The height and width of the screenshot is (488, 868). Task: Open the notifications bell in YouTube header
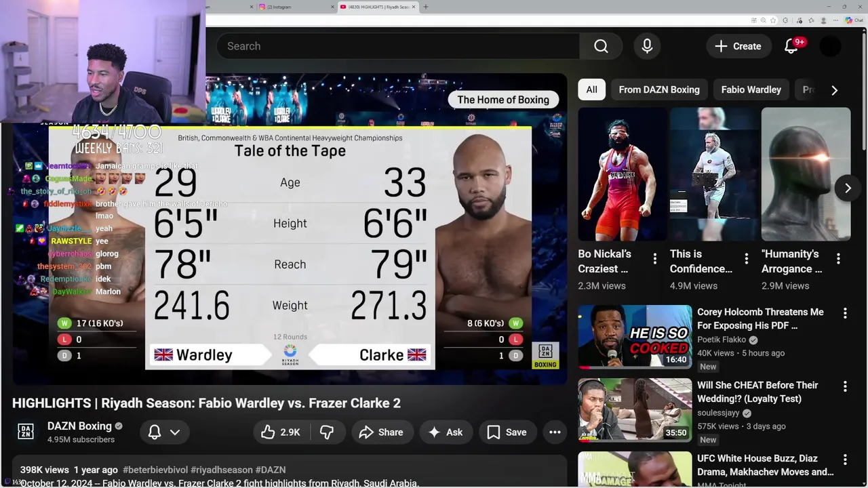(x=791, y=46)
